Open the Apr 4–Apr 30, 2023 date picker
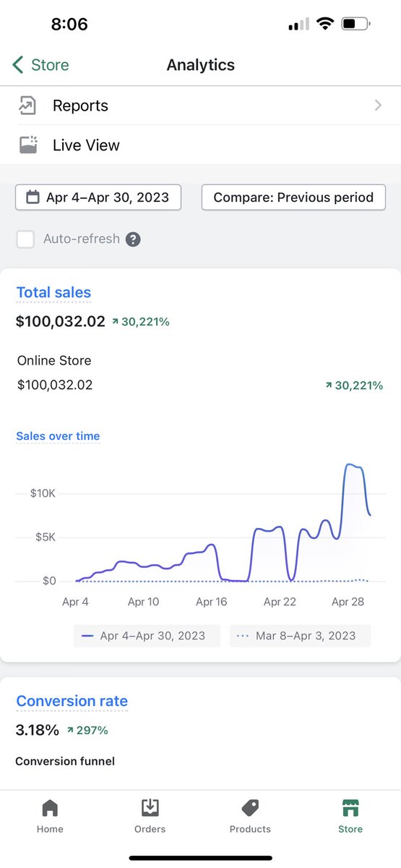Viewport: 401px width, 868px height. (98, 197)
